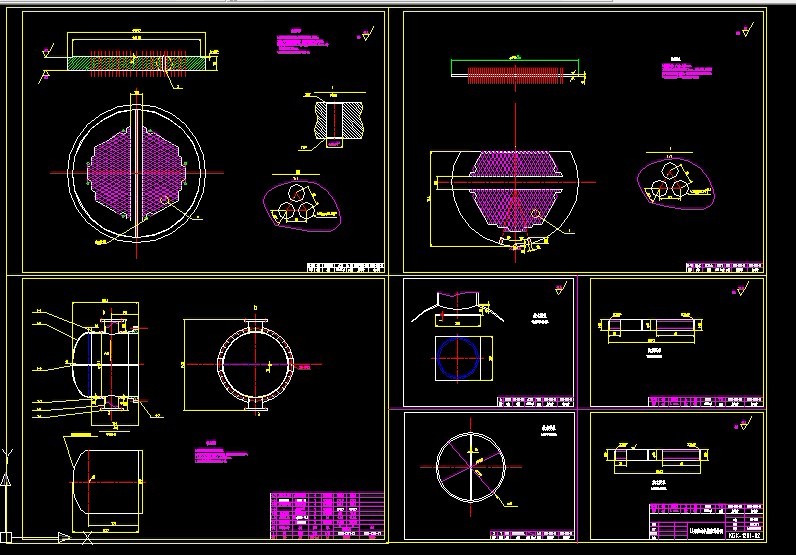Pick the magenta parts list table in the bottom-left sheet
This screenshot has width=796, height=555.
tap(327, 515)
